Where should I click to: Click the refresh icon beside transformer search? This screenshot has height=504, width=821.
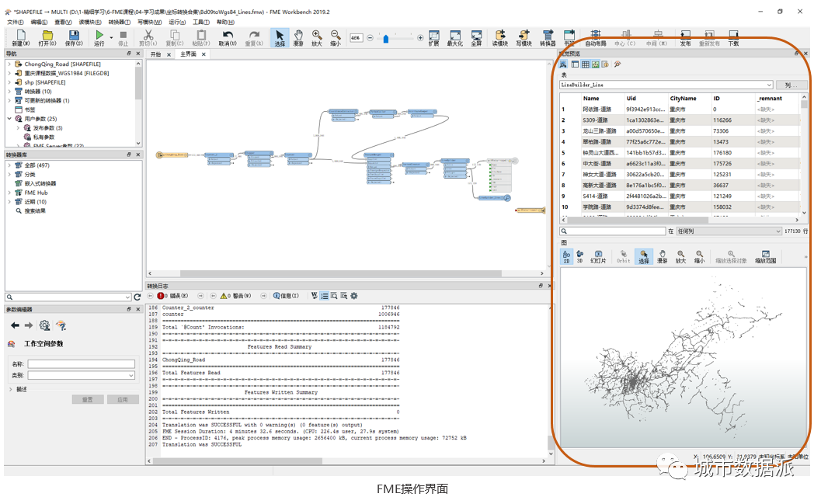pyautogui.click(x=137, y=297)
